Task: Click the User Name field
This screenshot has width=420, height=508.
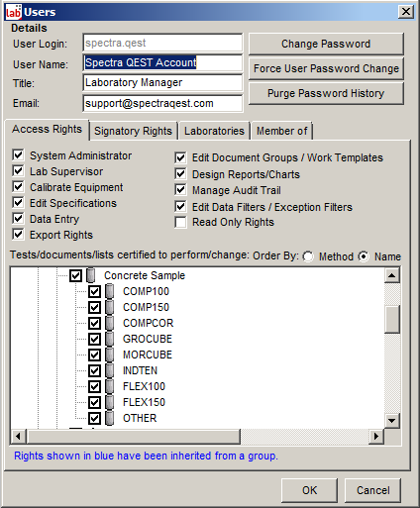Action: click(x=162, y=62)
